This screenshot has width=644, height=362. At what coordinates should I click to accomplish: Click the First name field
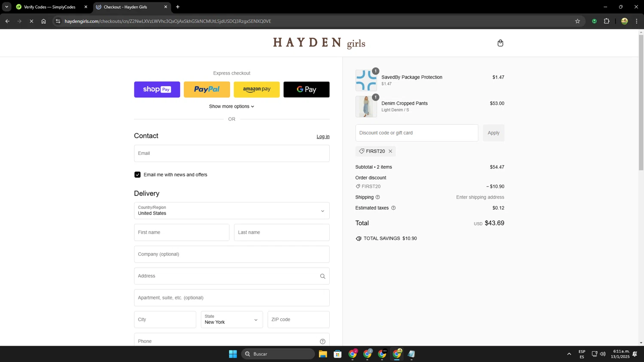182,232
